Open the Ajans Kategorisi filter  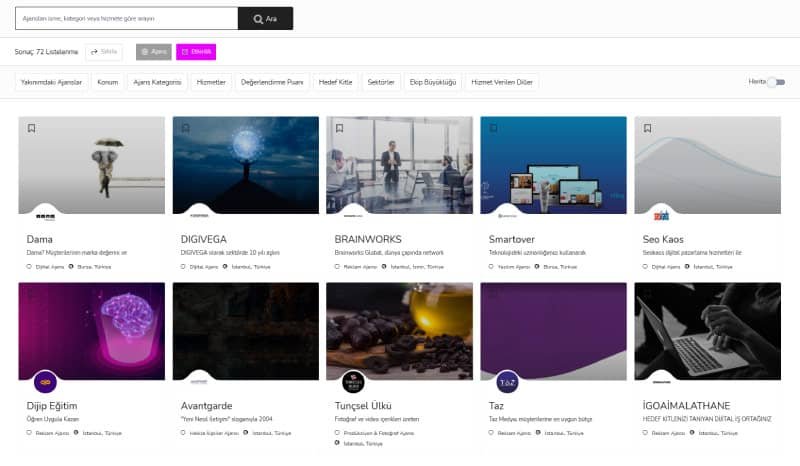point(157,82)
